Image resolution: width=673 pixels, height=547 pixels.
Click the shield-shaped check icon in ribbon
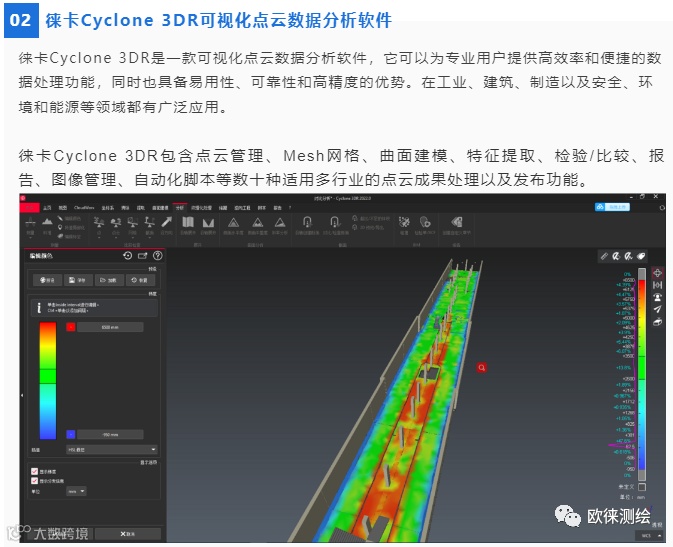(x=425, y=222)
